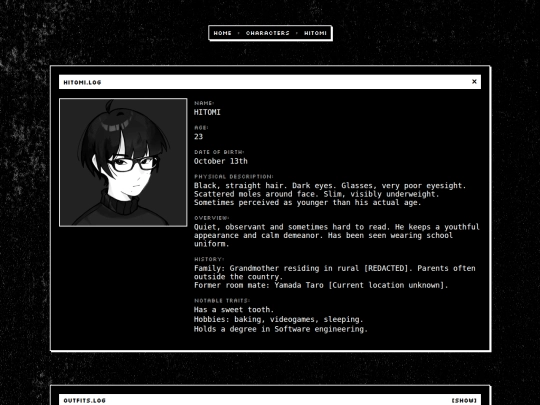Click the line 'Family: Grandmother residing in rural'
Screen dimensions: 540x405
click(x=334, y=268)
